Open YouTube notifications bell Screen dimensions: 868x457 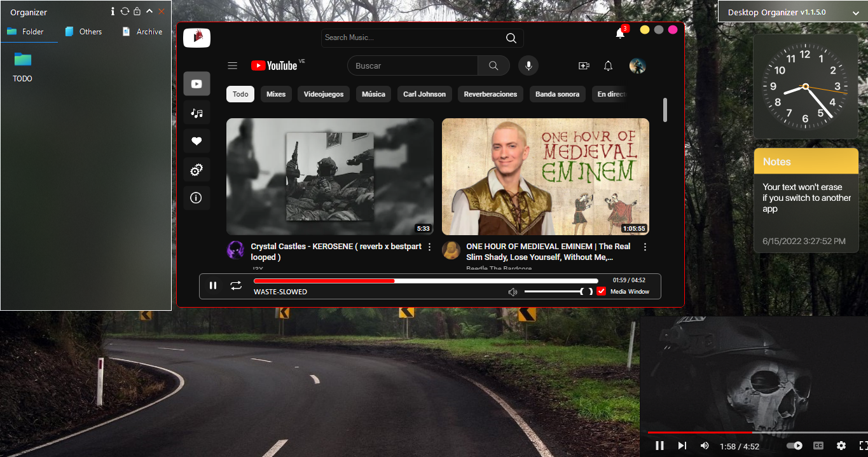click(x=609, y=65)
